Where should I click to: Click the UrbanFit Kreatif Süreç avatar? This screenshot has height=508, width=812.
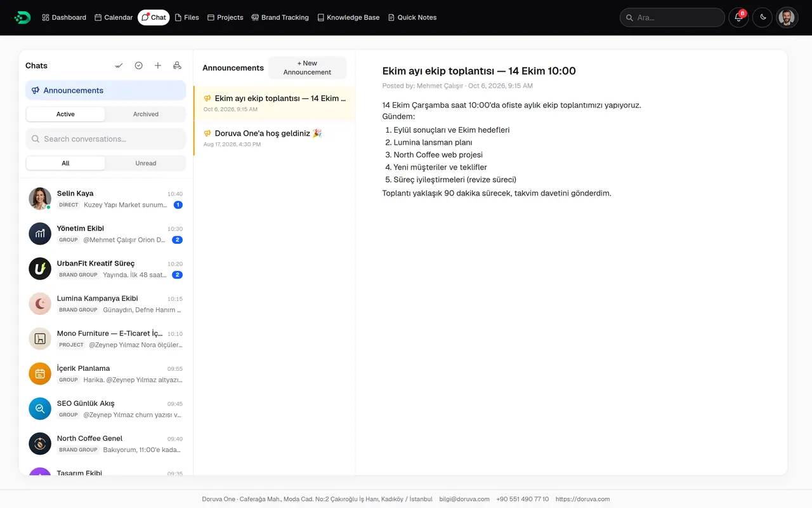tap(40, 269)
